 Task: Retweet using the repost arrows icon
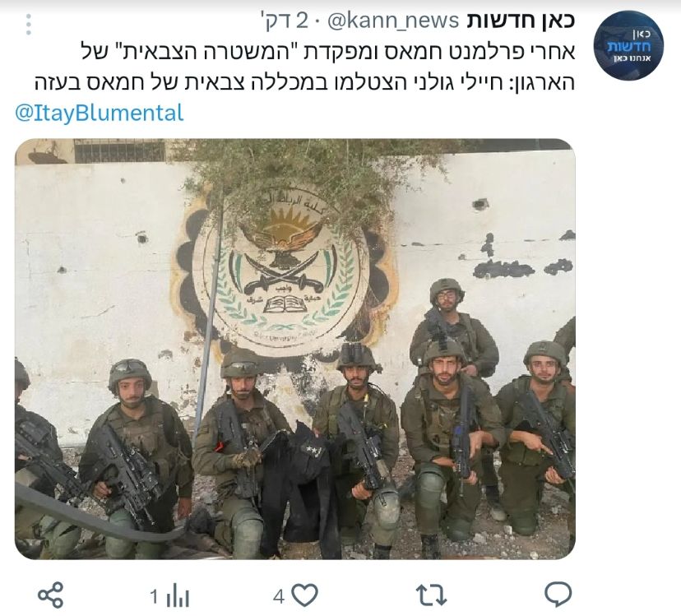(x=431, y=595)
